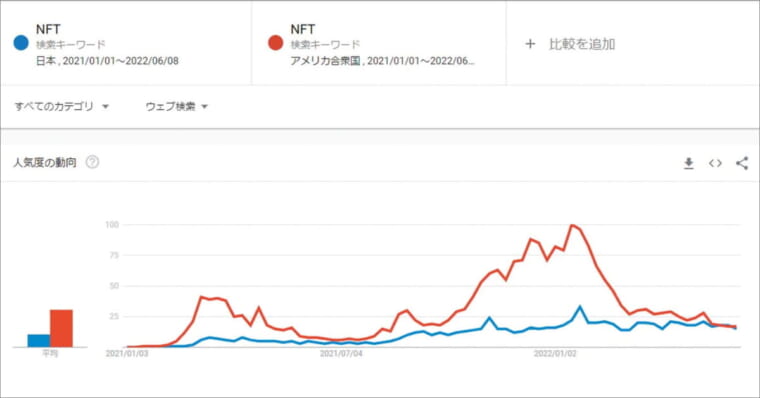Open help icon beside 人気度の動向
This screenshot has width=760, height=398.
point(92,162)
